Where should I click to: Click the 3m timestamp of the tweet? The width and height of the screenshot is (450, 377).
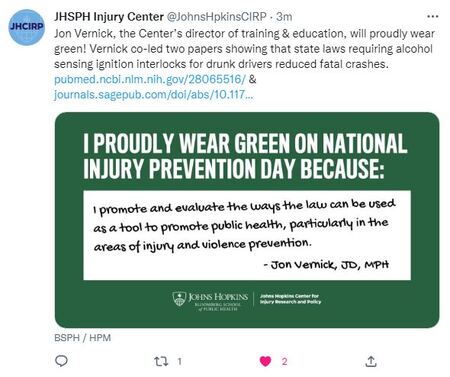284,17
